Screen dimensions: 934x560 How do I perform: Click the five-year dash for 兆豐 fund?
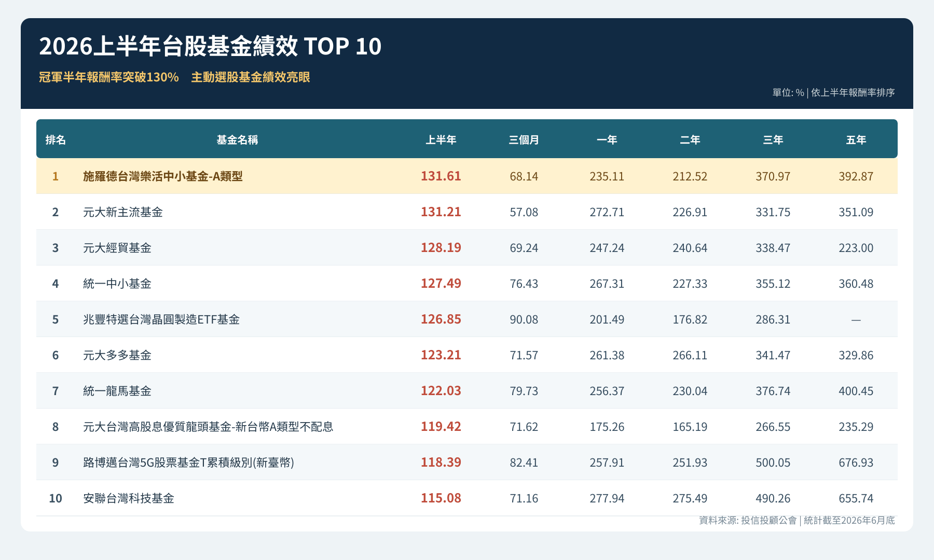[856, 320]
